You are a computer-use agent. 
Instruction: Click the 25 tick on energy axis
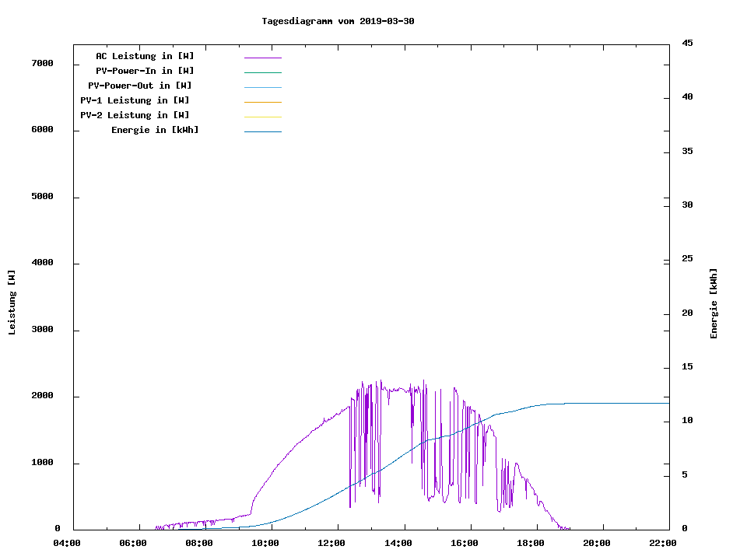687,260
